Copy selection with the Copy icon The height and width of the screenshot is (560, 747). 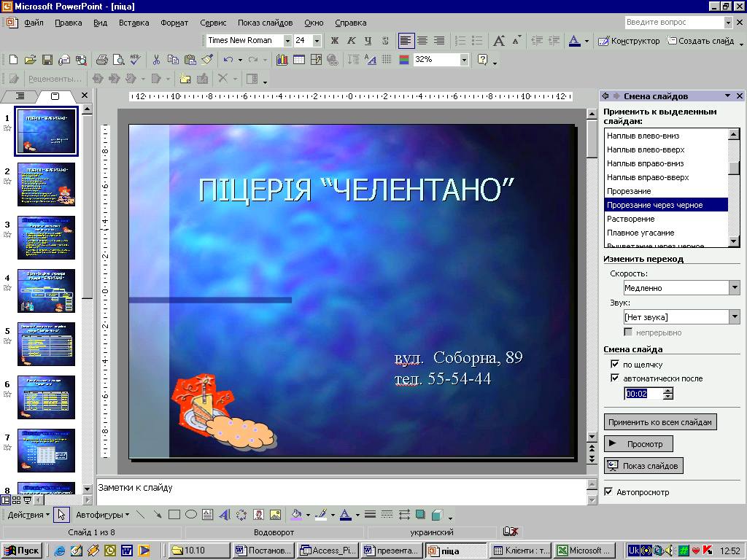pyautogui.click(x=173, y=60)
